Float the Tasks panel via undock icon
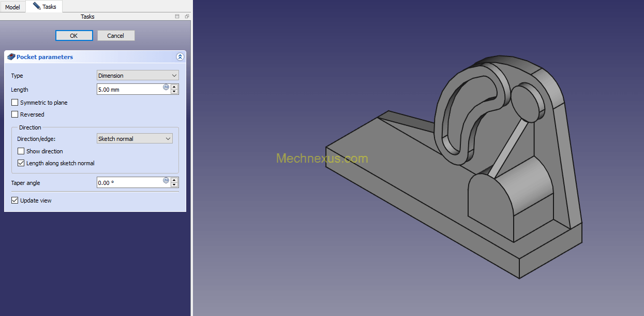 (187, 17)
